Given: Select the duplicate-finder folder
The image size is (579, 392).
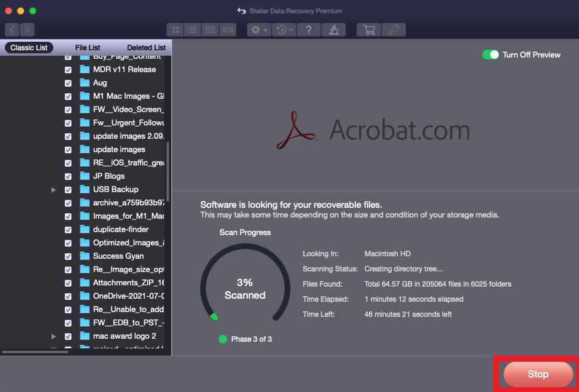Looking at the screenshot, I should (121, 229).
